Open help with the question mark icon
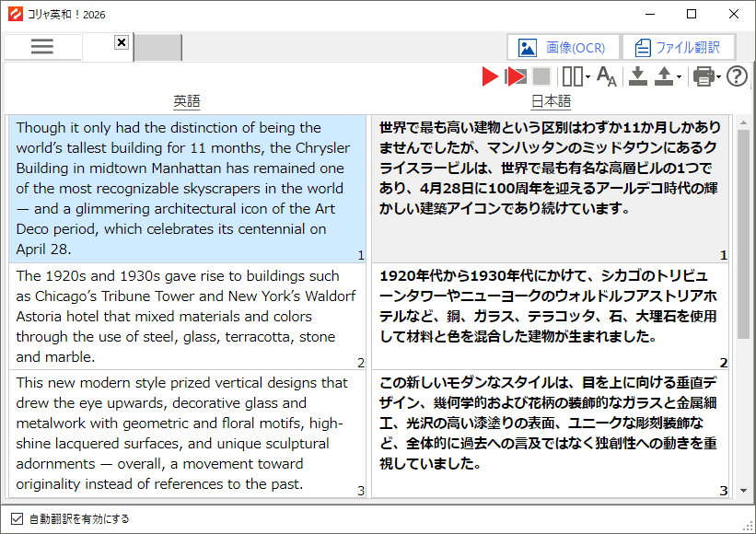756x534 pixels. tap(737, 76)
